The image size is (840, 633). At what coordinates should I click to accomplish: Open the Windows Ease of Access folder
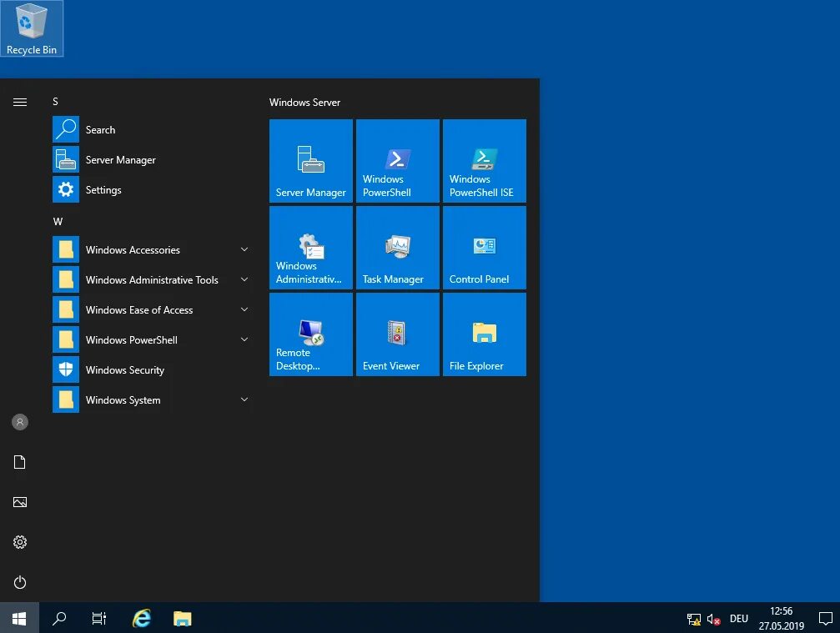pos(152,310)
